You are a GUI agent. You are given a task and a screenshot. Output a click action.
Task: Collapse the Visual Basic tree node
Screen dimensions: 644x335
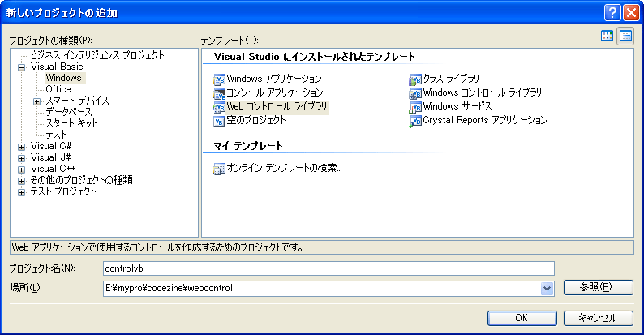click(x=21, y=68)
